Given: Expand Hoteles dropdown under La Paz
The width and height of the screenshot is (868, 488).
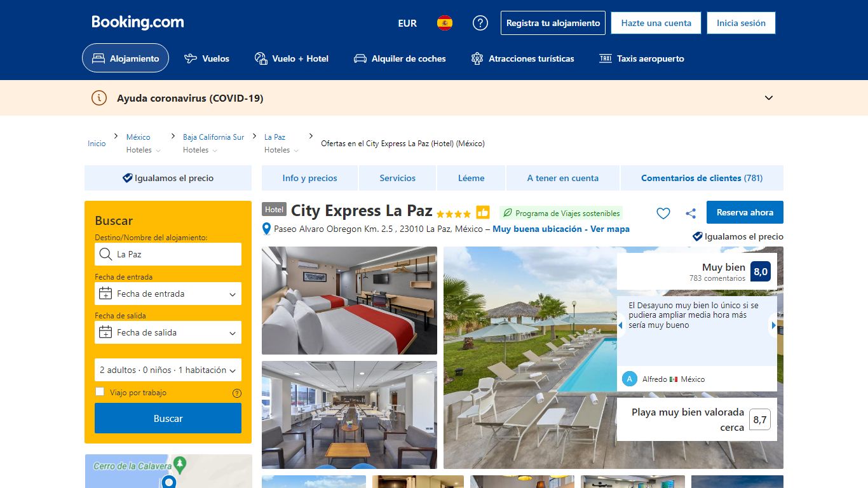Looking at the screenshot, I should (281, 150).
